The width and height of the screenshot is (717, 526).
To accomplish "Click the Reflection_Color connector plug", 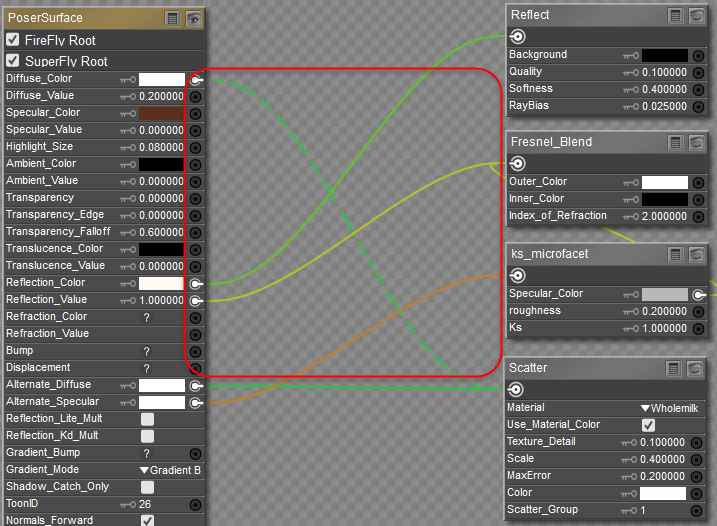I will (x=195, y=283).
